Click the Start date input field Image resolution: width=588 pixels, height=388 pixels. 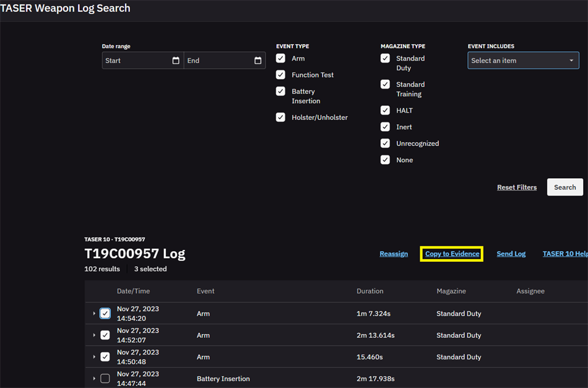tap(136, 61)
